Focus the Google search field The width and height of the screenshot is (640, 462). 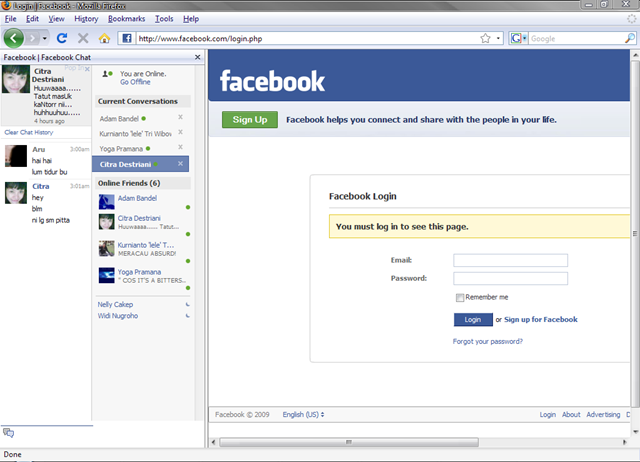coord(576,38)
